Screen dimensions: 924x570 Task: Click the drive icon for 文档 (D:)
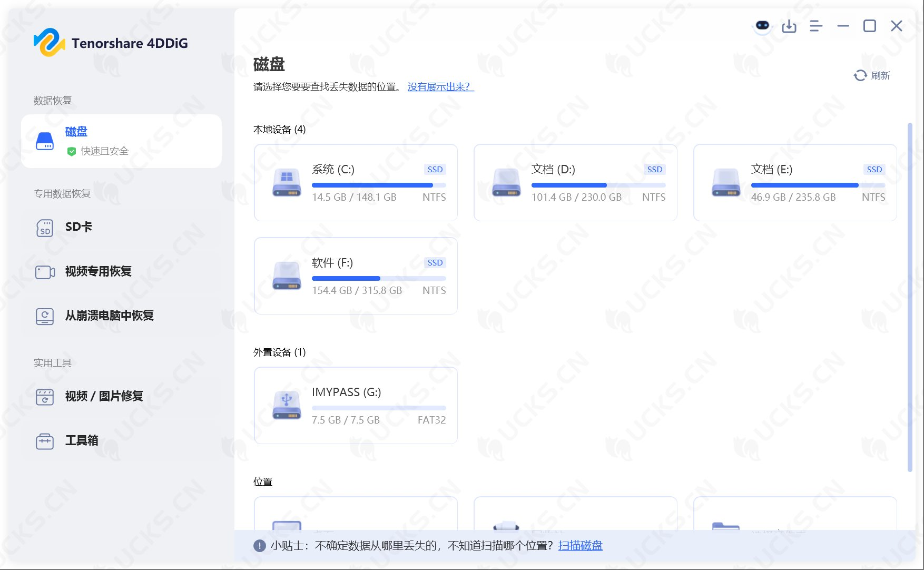506,183
